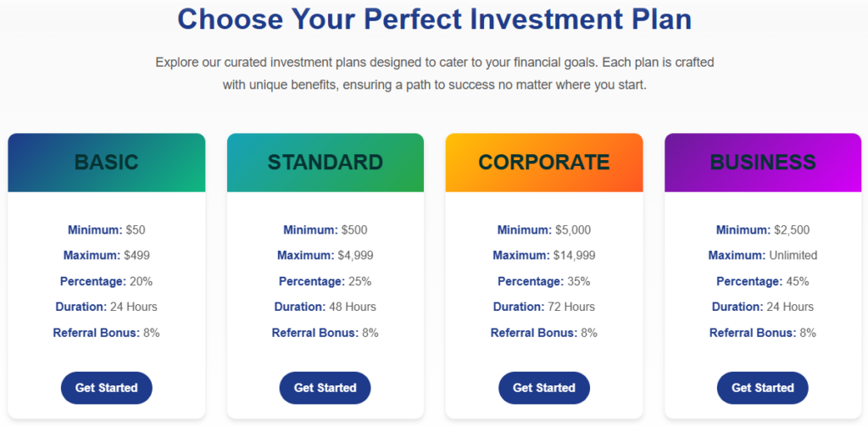Click the Basic plan Minimum $50 line
Viewport: 868px width, 426px height.
(x=107, y=230)
